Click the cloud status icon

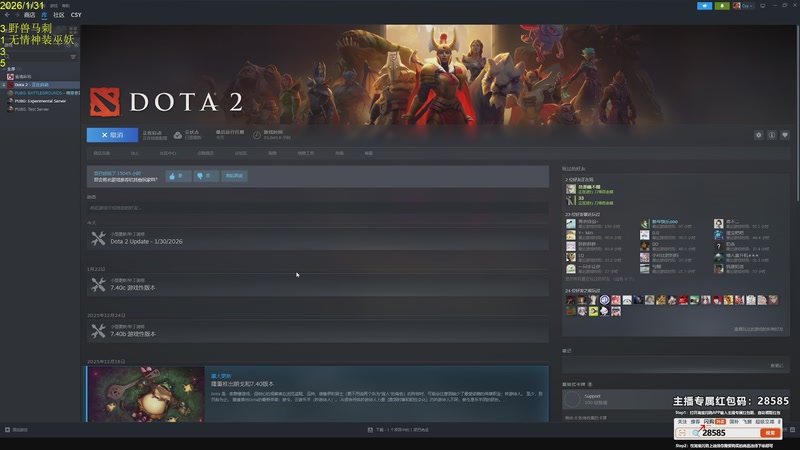pos(178,135)
